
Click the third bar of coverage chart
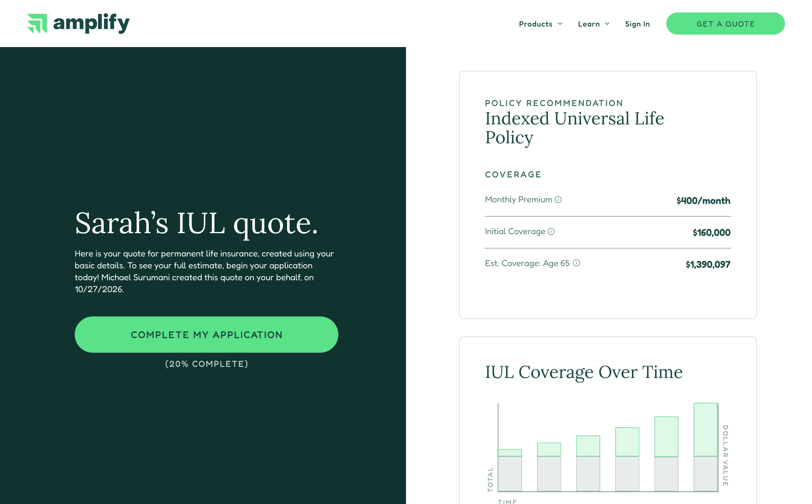click(588, 463)
